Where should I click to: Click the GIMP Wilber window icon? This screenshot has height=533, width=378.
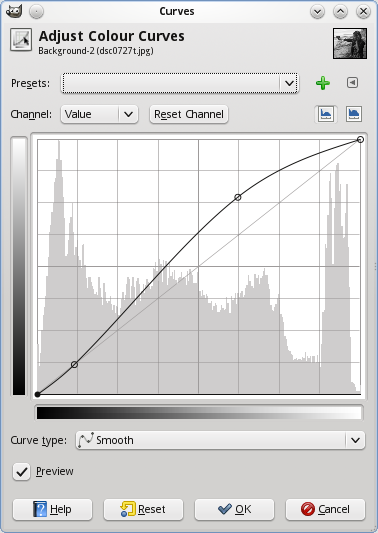(14, 11)
